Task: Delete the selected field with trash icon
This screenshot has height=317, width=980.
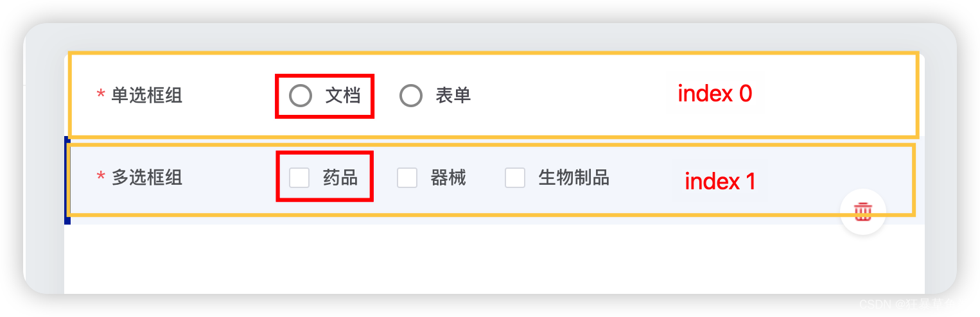Action: (862, 211)
